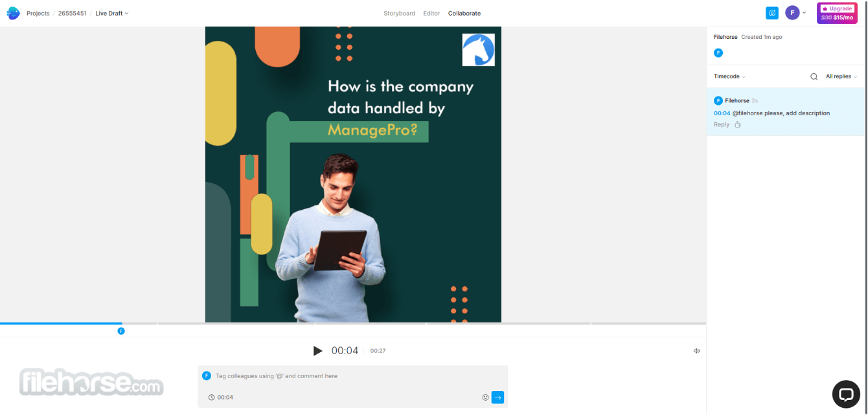Expand the Live Draft dropdown

click(x=112, y=14)
